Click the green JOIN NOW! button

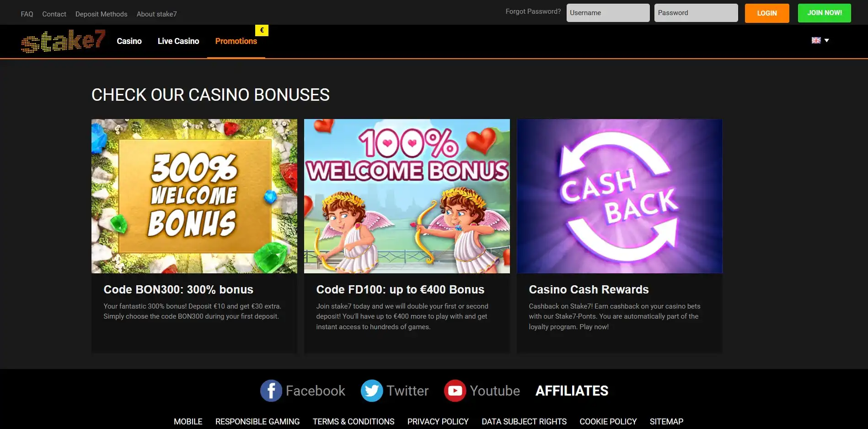pos(825,13)
